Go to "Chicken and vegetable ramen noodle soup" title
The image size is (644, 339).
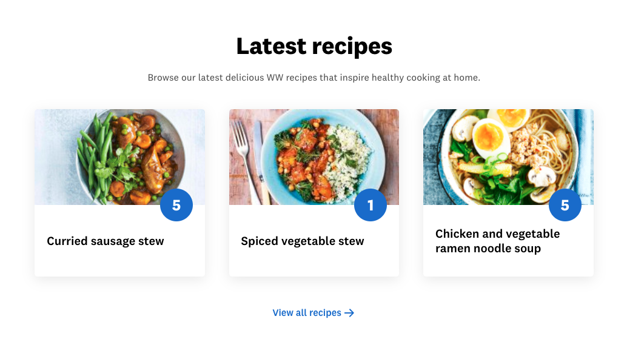(497, 241)
